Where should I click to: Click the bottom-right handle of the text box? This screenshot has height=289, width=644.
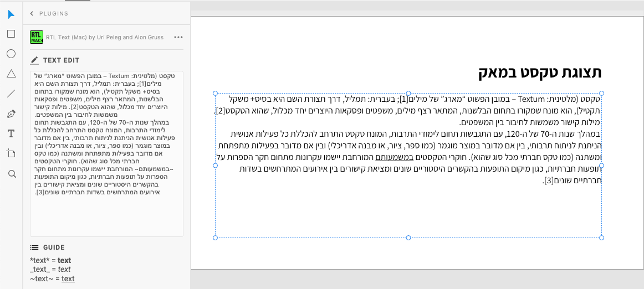602,238
